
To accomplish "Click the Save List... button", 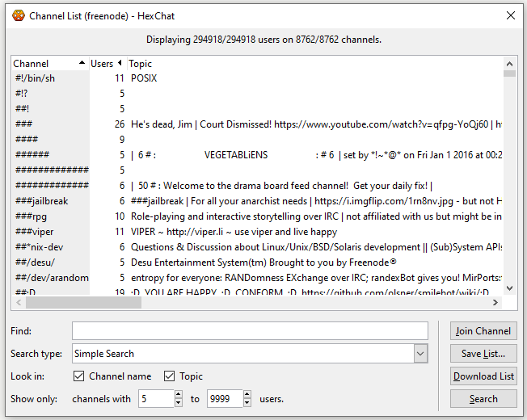I will 483,354.
